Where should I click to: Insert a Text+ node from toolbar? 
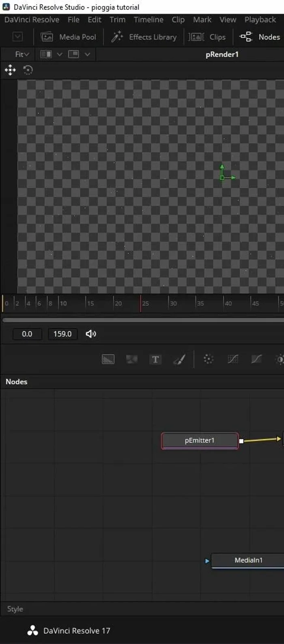[155, 359]
